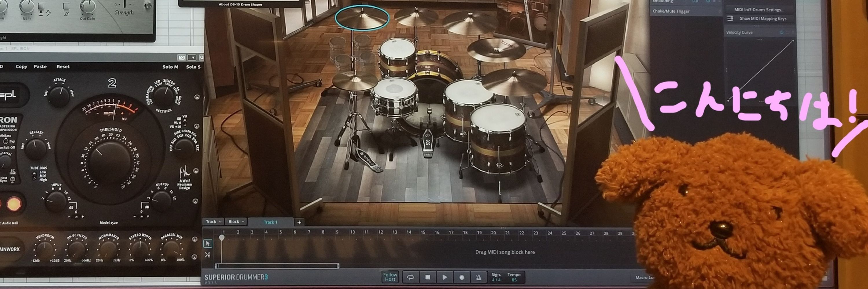Click the Out Gain knob in top plugin
This screenshot has width=868, height=289.
coord(88,6)
